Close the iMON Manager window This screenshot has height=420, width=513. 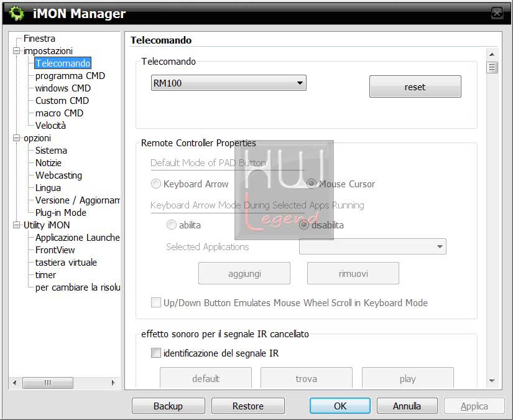[x=497, y=14]
